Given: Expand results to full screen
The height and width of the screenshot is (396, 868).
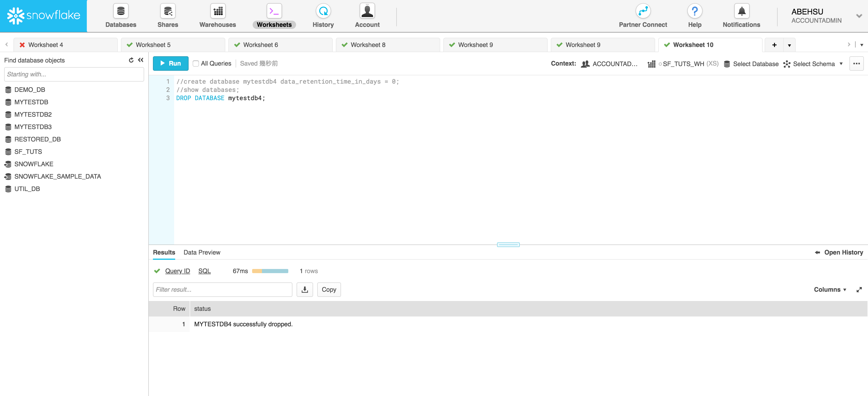Looking at the screenshot, I should (859, 290).
